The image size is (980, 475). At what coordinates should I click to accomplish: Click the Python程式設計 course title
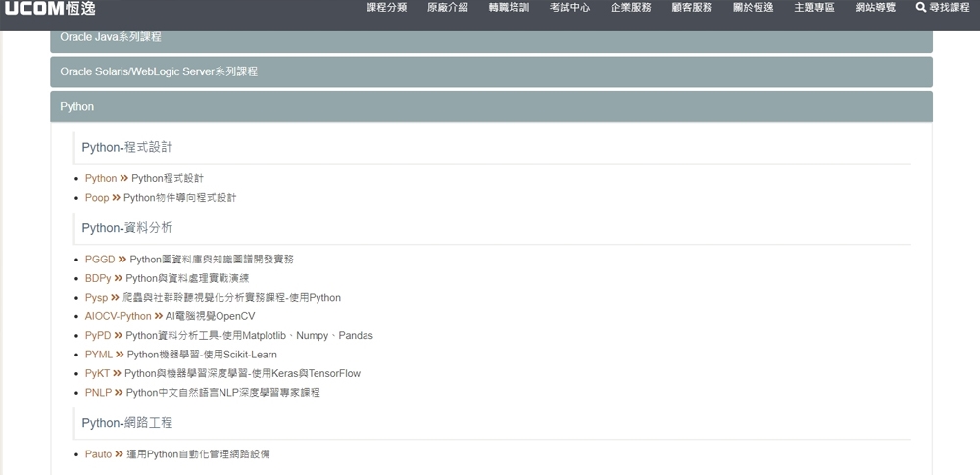tap(168, 179)
